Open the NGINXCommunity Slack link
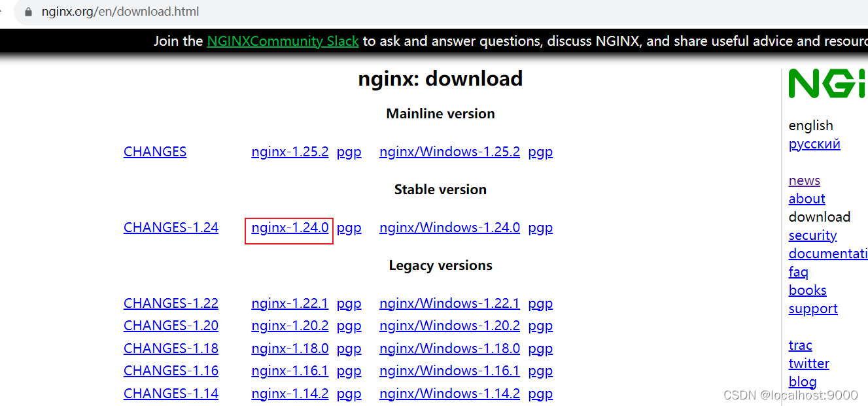Viewport: 868px width, 406px height. (283, 41)
